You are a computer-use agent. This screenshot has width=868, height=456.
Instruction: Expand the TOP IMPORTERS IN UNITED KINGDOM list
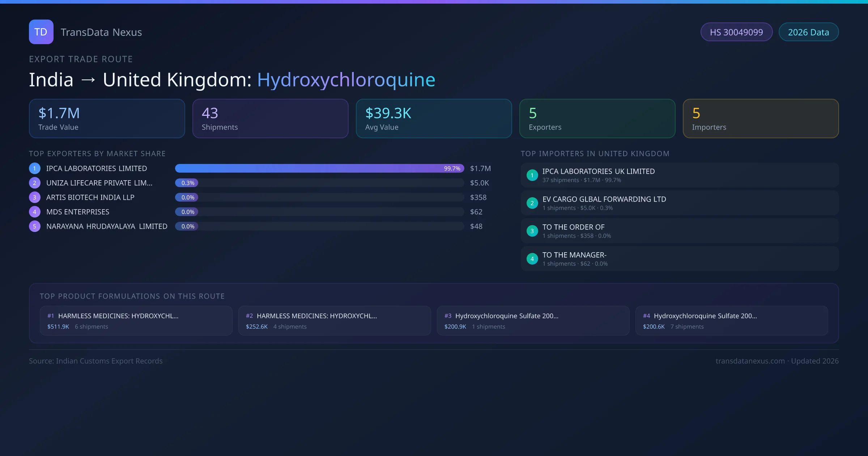(x=595, y=153)
